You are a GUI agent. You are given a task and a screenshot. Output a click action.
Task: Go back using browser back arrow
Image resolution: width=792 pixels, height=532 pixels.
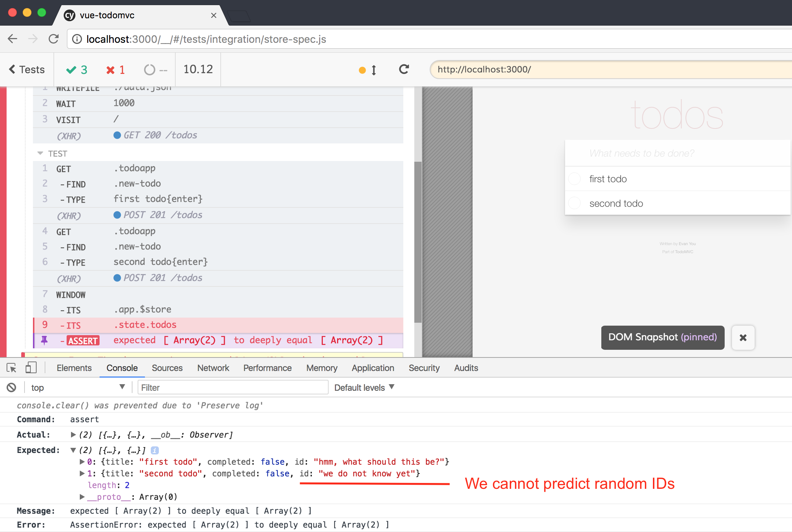(x=13, y=39)
